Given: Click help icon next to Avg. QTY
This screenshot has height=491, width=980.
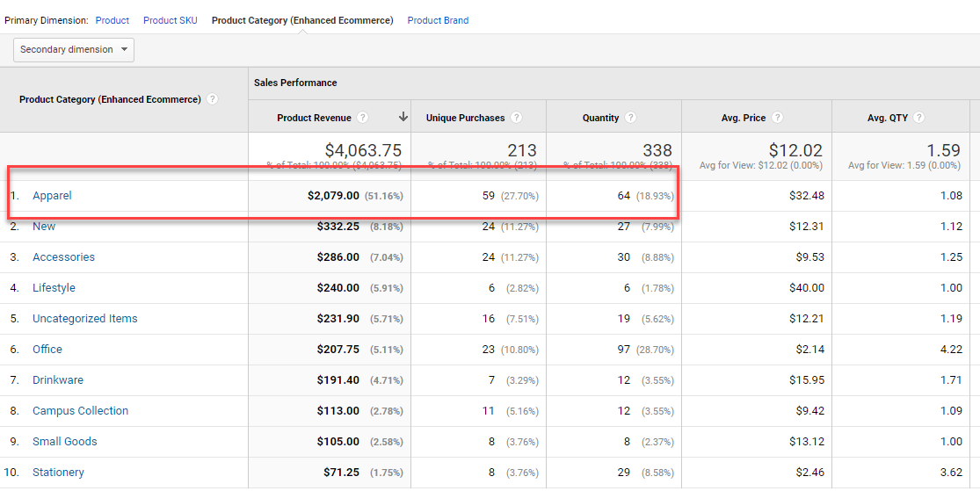Looking at the screenshot, I should coord(918,118).
